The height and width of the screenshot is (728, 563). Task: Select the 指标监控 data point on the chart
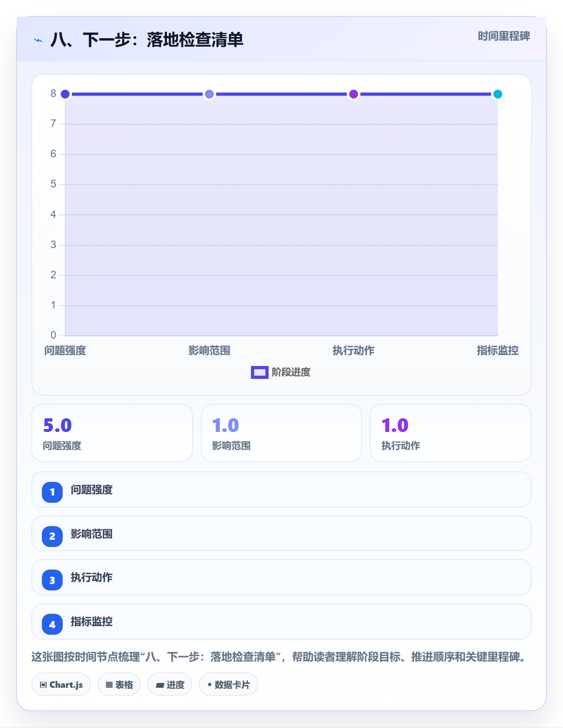pyautogui.click(x=497, y=94)
